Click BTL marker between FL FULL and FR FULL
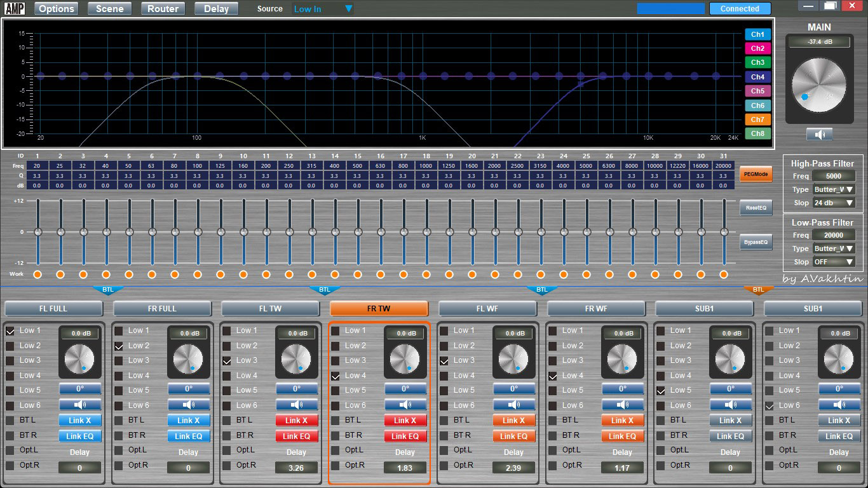868x488 pixels. (107, 290)
